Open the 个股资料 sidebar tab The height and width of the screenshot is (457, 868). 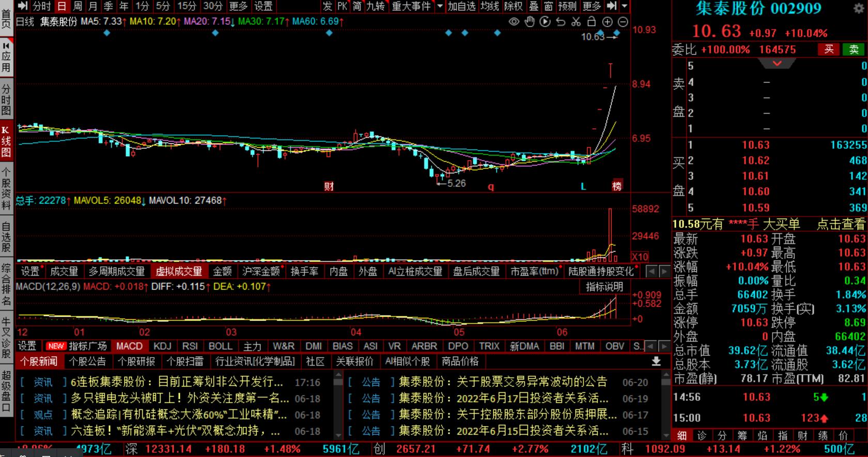point(6,189)
